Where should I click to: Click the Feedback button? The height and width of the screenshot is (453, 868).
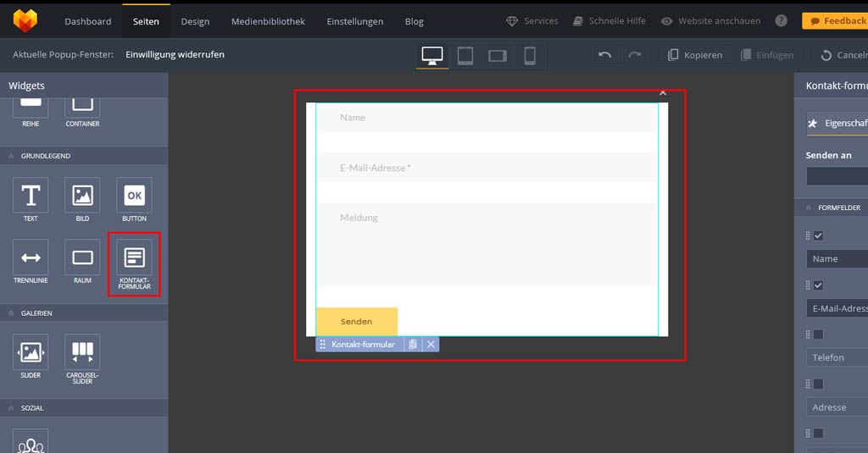click(x=836, y=21)
